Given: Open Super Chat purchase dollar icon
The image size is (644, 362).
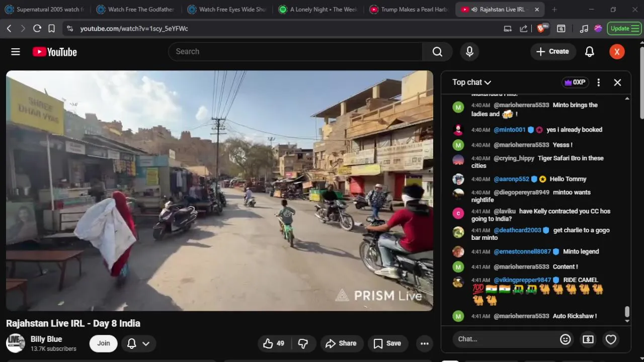Looking at the screenshot, I should tap(588, 339).
